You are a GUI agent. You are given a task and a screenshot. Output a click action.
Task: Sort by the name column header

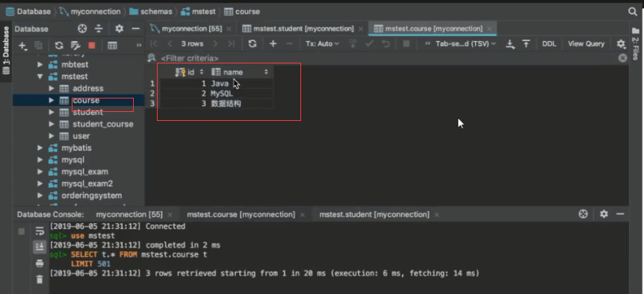pyautogui.click(x=241, y=72)
